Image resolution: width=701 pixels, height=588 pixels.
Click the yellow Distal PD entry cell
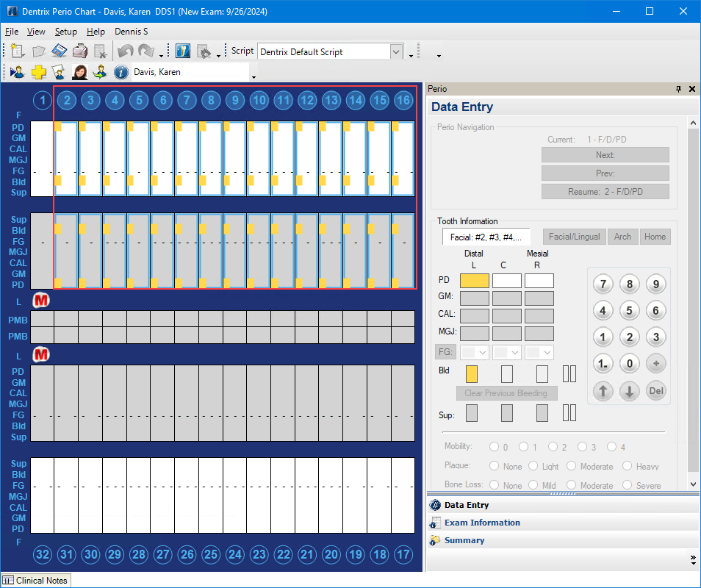[x=474, y=280]
